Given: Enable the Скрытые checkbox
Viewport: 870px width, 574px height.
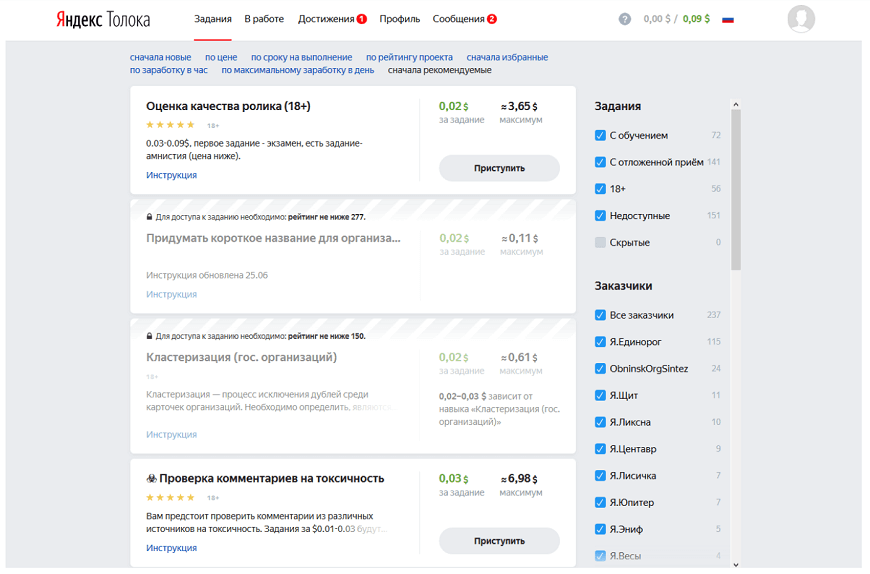Looking at the screenshot, I should coord(600,242).
